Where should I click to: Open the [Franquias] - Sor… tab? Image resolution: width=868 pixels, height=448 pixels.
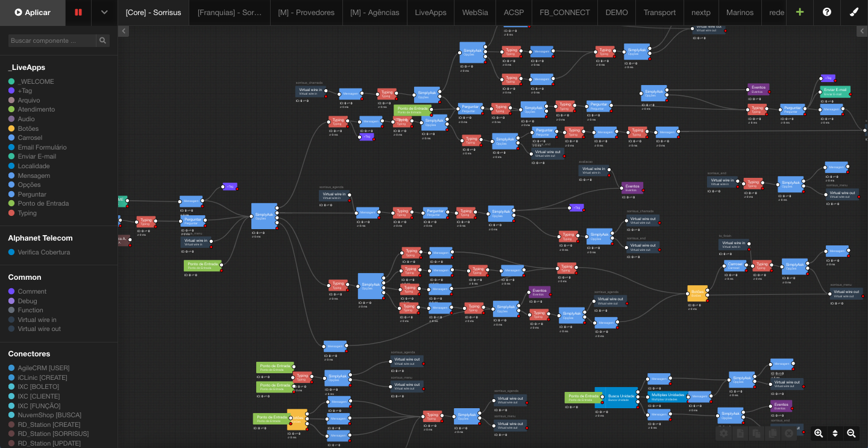(x=230, y=12)
